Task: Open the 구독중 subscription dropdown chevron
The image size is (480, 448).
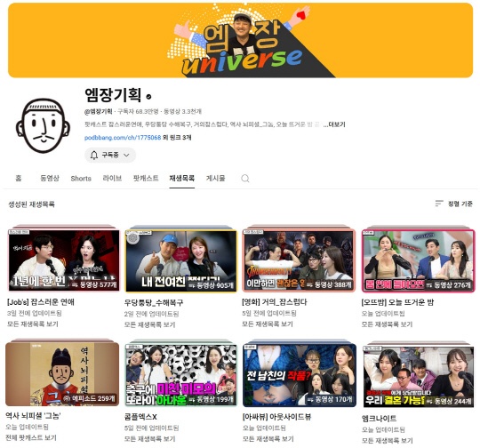Action: click(x=126, y=156)
